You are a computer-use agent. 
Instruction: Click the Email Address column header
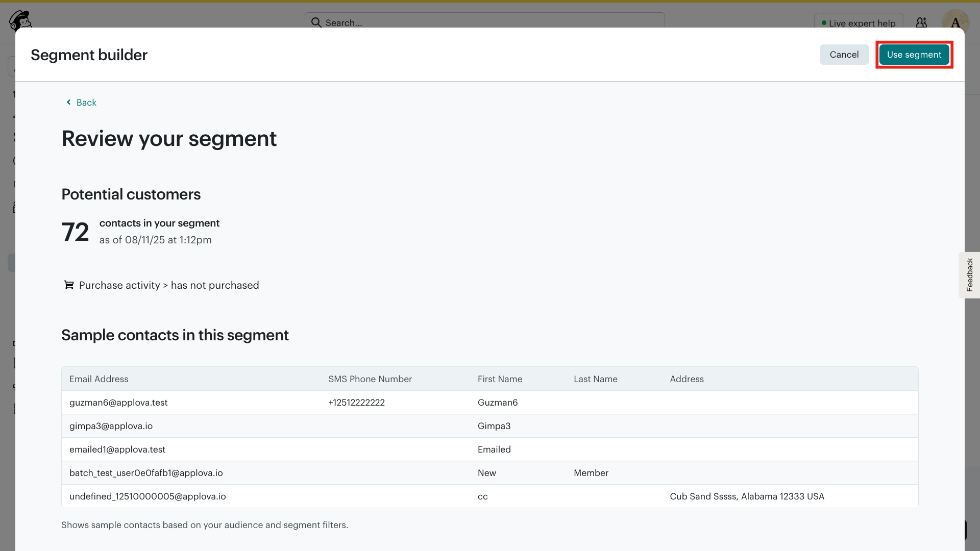(99, 379)
